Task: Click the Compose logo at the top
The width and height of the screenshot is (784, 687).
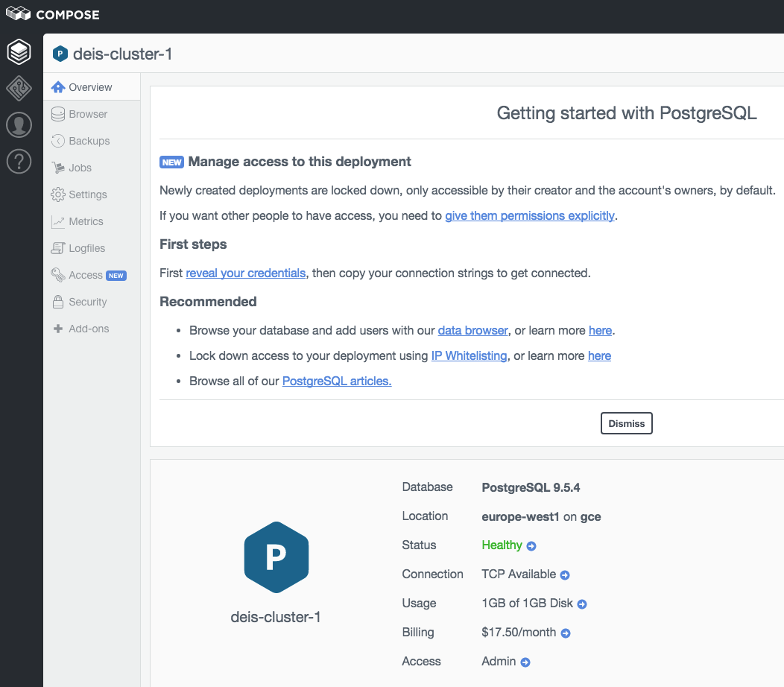Action: pyautogui.click(x=51, y=13)
